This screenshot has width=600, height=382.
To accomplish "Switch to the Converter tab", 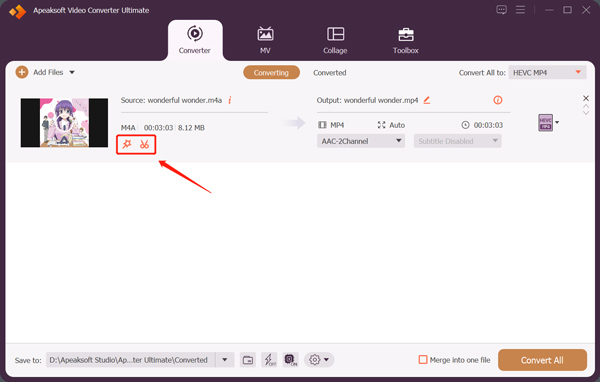I will [x=195, y=40].
